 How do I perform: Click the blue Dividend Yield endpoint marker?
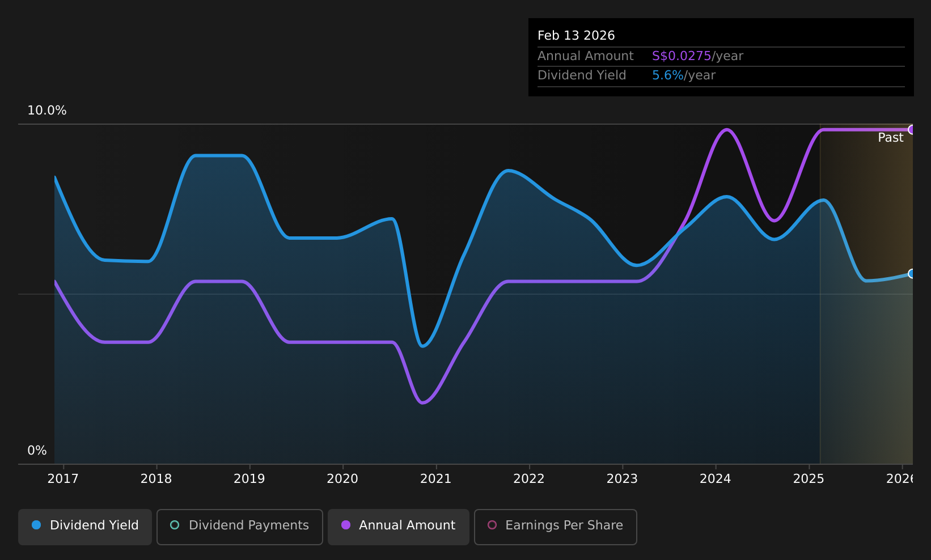[912, 274]
